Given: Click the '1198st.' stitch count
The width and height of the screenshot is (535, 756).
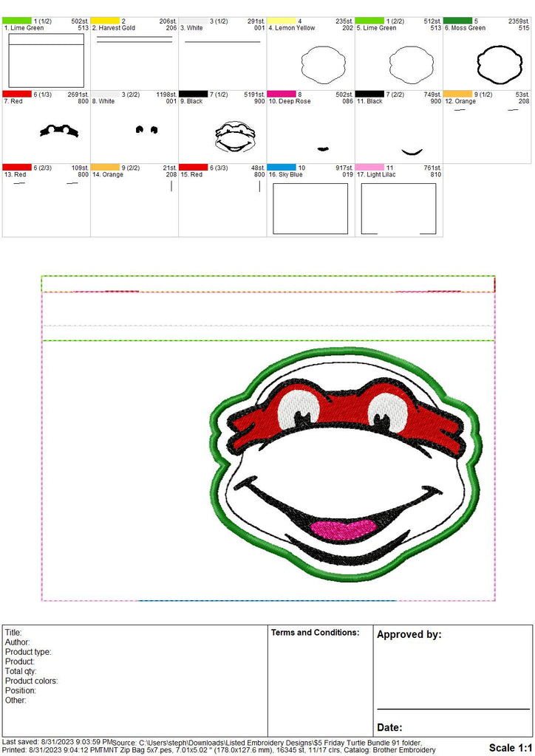Looking at the screenshot, I should tap(166, 94).
